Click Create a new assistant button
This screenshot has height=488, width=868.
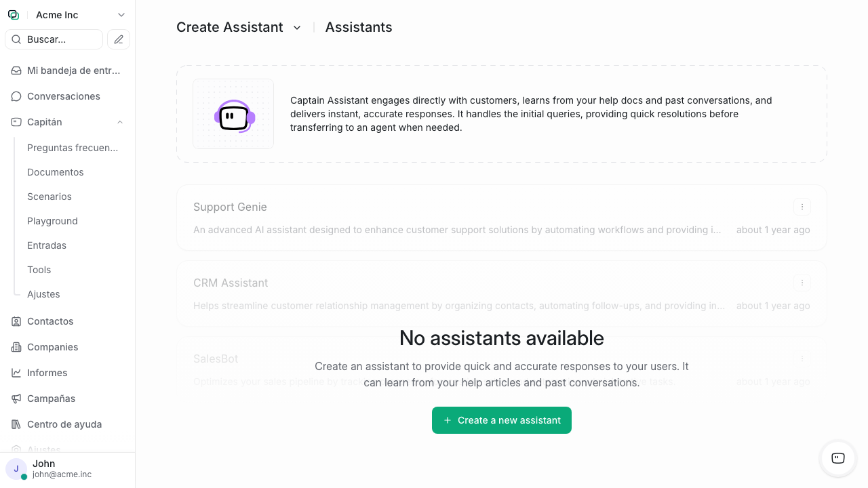click(502, 420)
